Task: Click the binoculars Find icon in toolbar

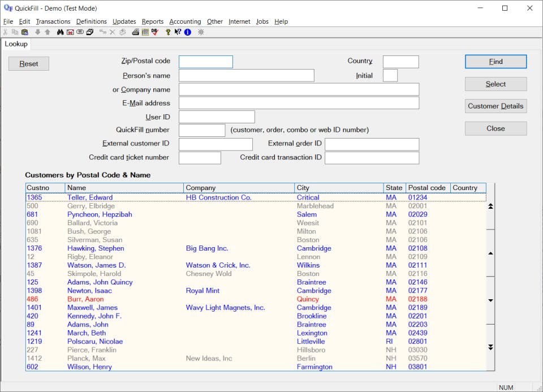Action: [x=61, y=32]
